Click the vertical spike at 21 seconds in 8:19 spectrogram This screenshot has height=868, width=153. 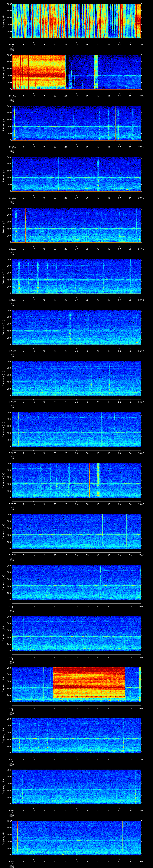click(x=58, y=174)
